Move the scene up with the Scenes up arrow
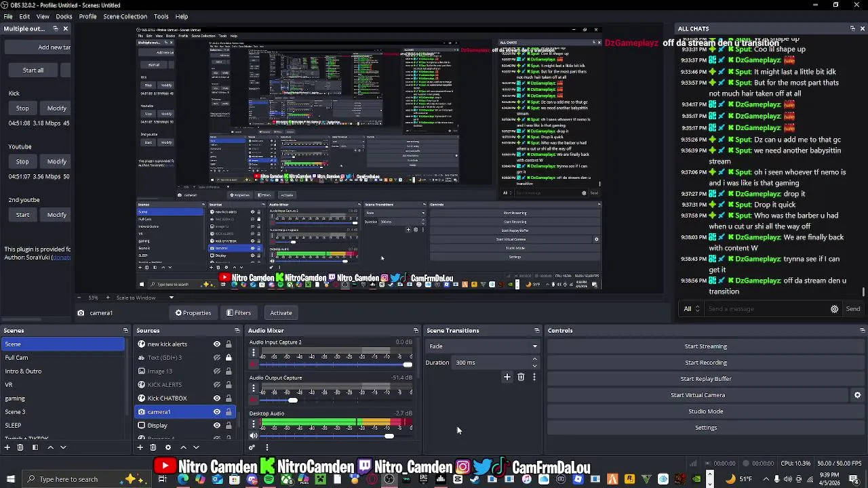Image resolution: width=868 pixels, height=488 pixels. point(50,447)
